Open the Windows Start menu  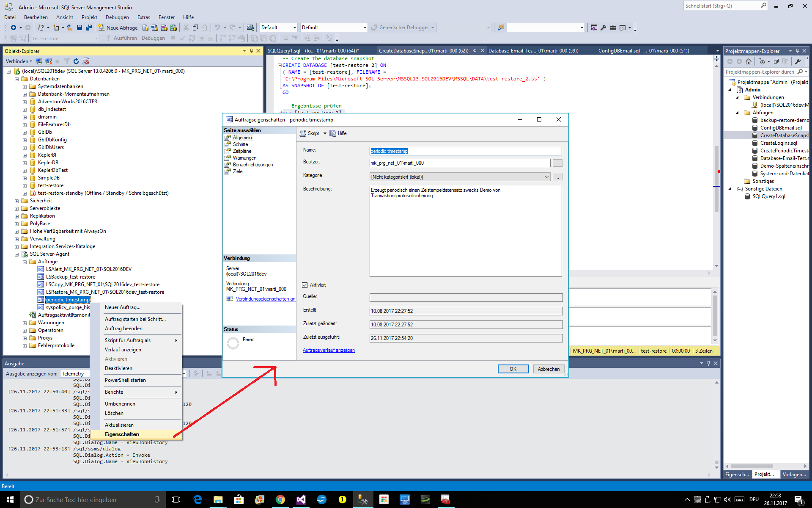coord(10,500)
